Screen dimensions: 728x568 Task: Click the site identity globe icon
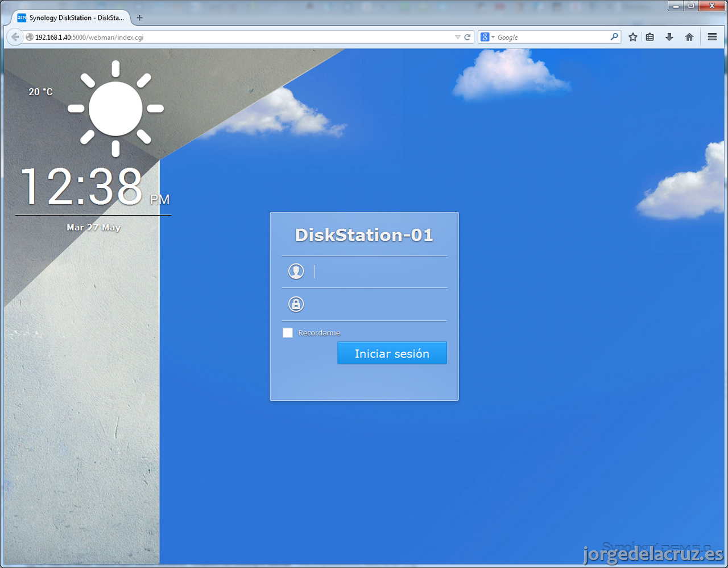tap(30, 37)
